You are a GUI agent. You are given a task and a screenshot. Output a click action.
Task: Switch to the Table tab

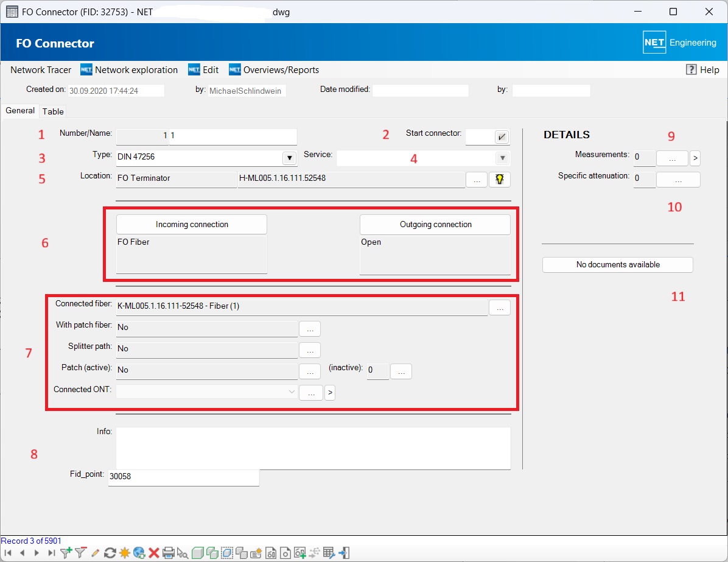[x=53, y=111]
